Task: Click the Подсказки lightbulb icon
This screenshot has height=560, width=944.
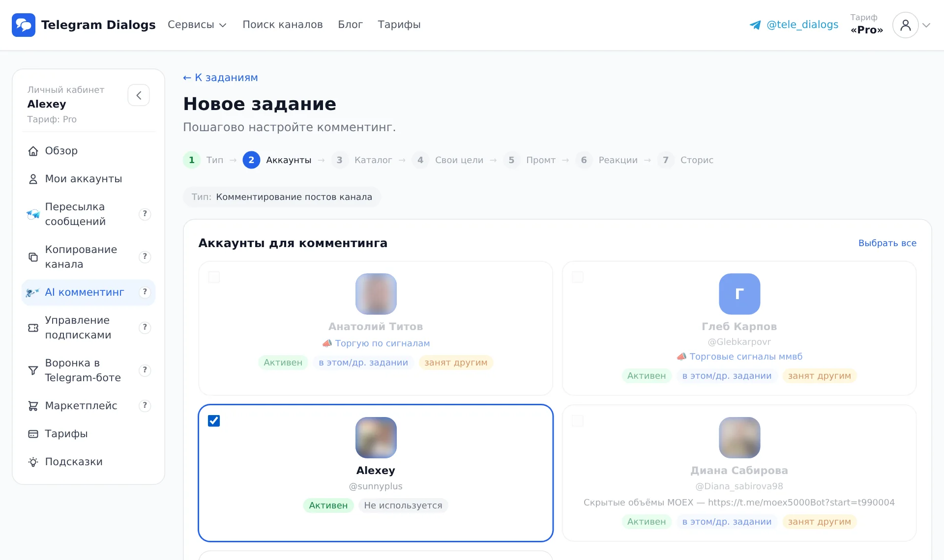Action: [x=33, y=462]
